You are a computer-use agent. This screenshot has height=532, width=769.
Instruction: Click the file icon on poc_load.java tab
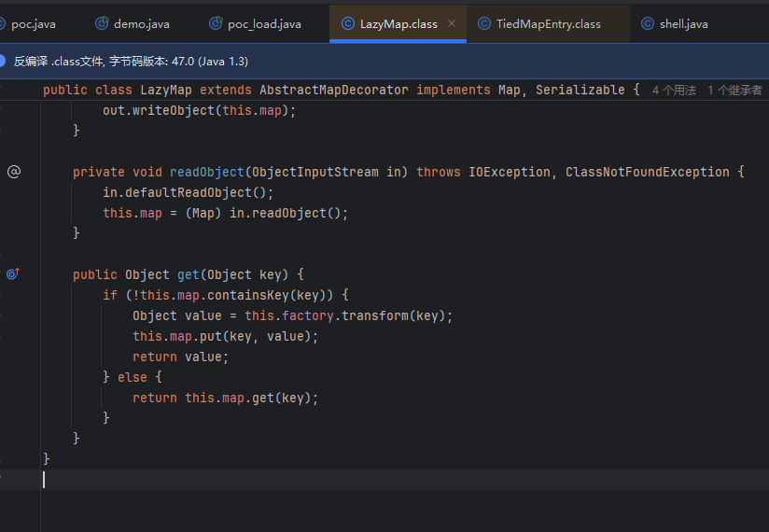[x=217, y=23]
